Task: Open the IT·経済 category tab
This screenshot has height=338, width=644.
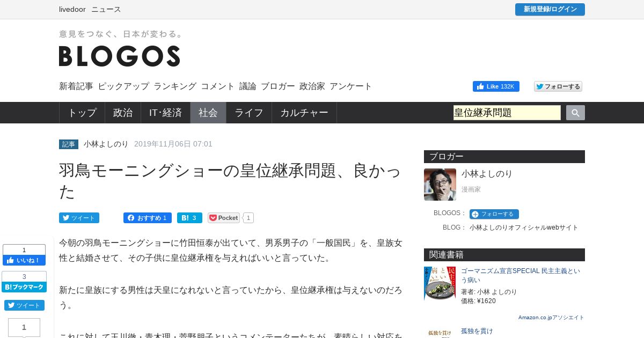Action: click(166, 113)
